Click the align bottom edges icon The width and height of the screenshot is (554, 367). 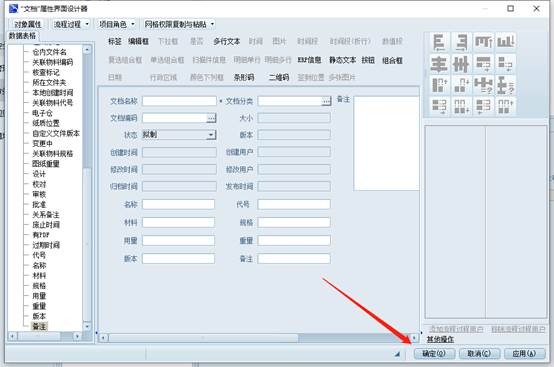[x=505, y=42]
